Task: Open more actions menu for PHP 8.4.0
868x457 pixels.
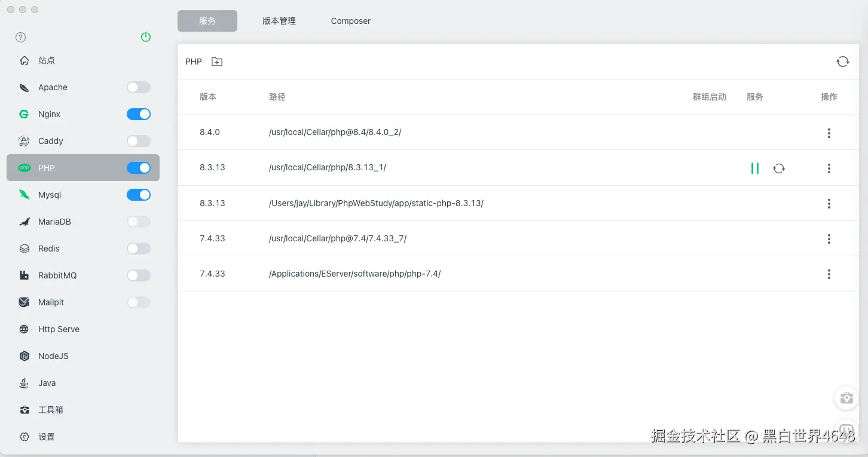Action: click(x=829, y=133)
